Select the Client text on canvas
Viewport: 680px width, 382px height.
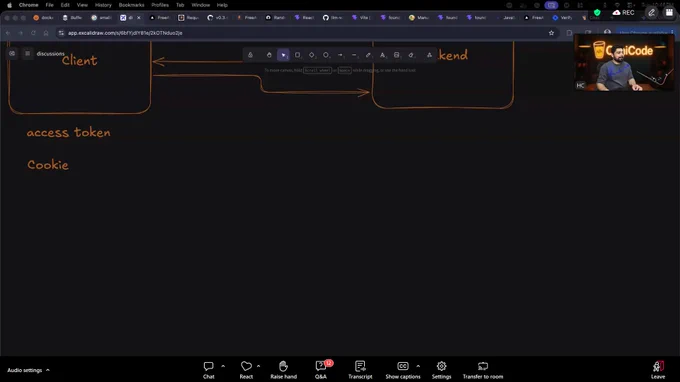[79, 60]
